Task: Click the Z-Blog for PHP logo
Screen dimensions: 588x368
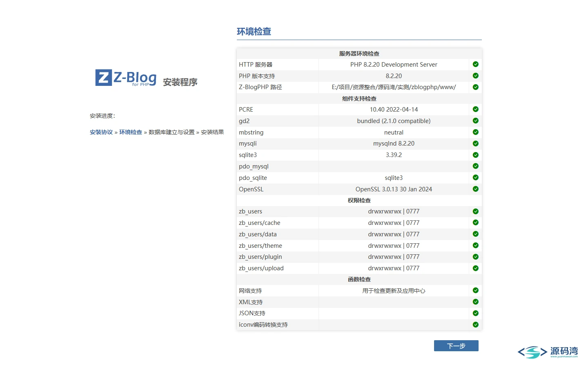Action: pos(126,78)
